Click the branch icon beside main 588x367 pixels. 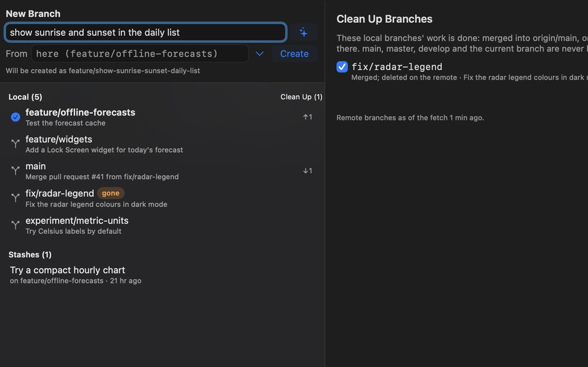[16, 170]
